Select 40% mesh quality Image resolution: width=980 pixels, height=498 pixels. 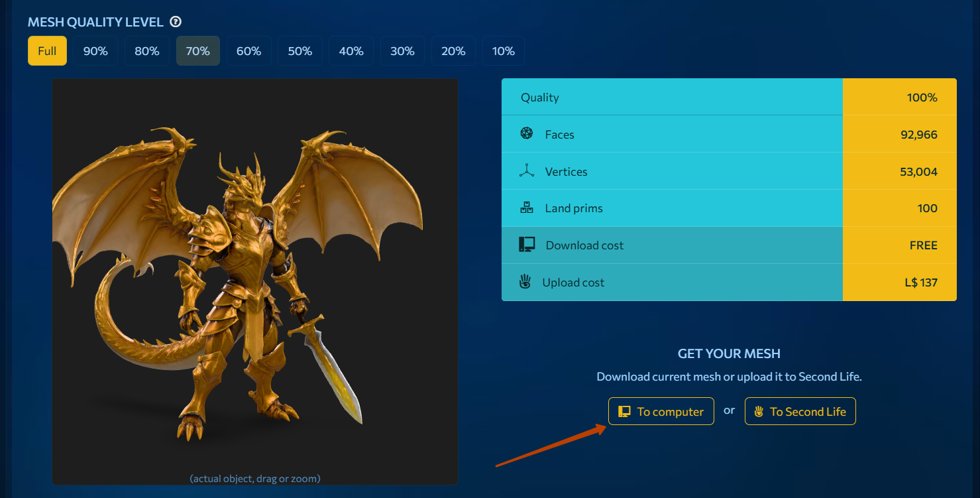pos(351,51)
